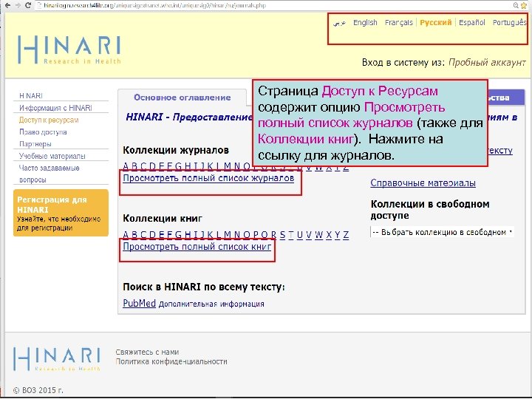The width and height of the screenshot is (532, 399).
Task: Click letter B under Коллекции книг
Action: click(x=134, y=235)
